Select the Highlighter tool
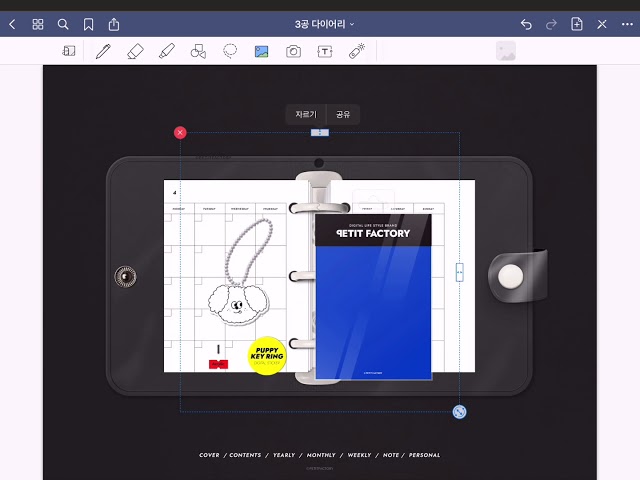The image size is (640, 480). coord(167,51)
